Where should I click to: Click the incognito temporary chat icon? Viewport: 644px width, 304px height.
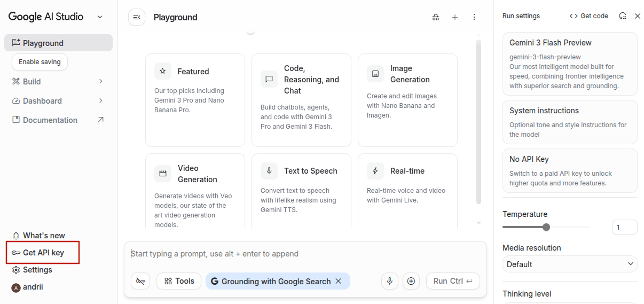point(436,17)
